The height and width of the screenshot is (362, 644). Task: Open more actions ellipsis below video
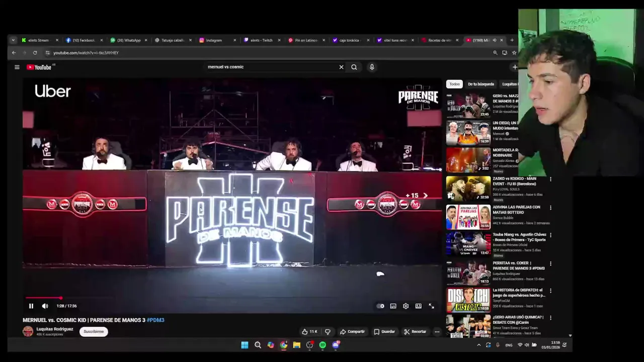[x=437, y=331]
